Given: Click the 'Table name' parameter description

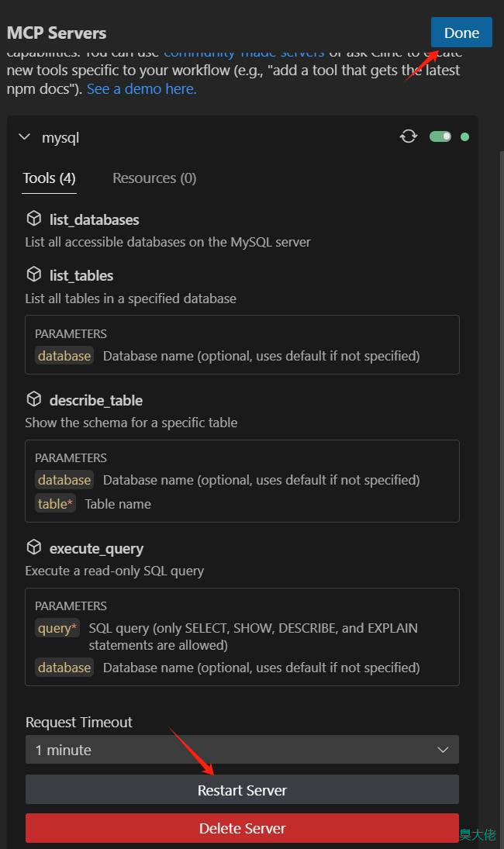Looking at the screenshot, I should click(118, 504).
